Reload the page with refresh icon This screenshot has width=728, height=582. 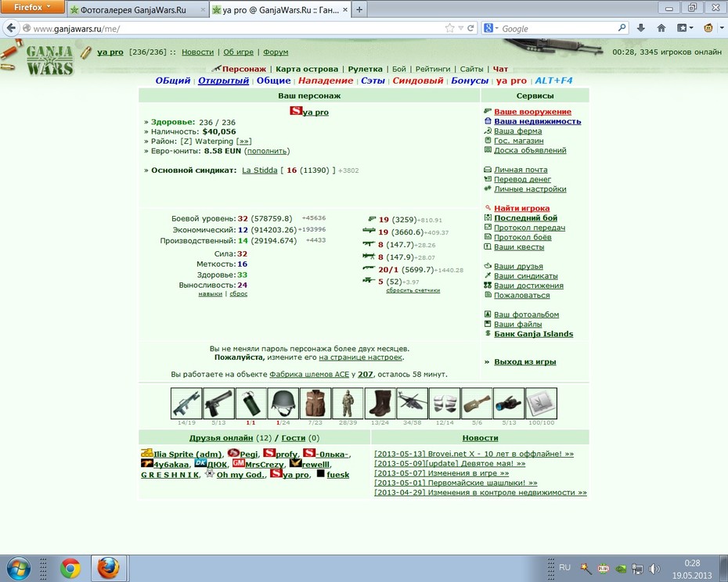(x=470, y=28)
